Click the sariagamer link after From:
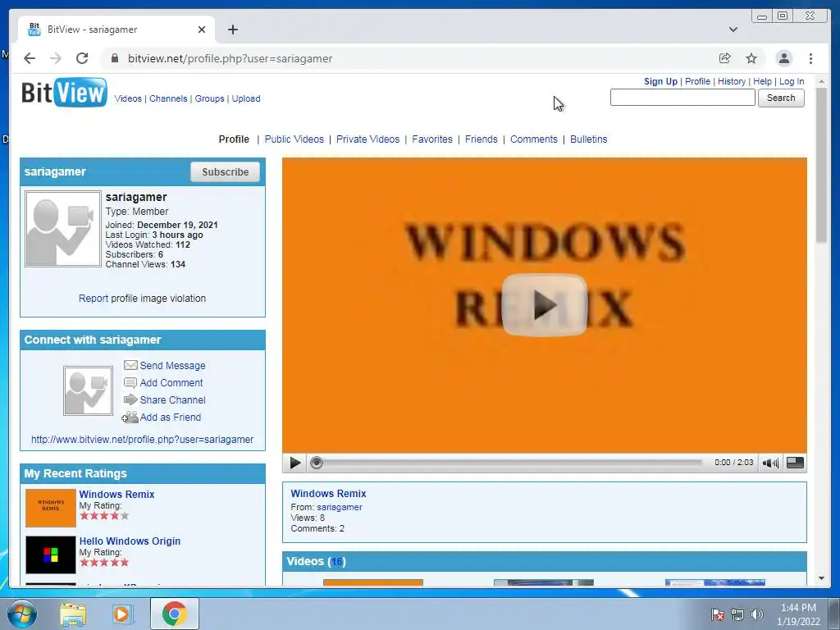The height and width of the screenshot is (630, 840). coord(339,507)
